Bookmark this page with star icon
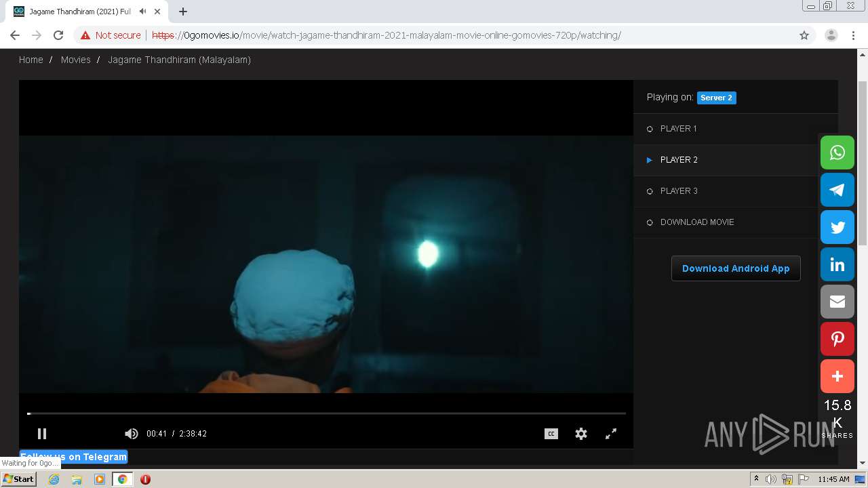 tap(804, 35)
